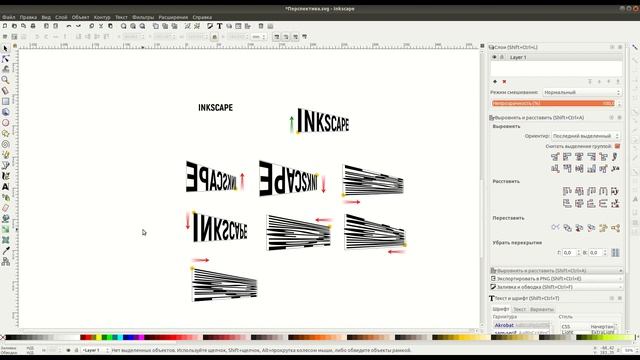Select Akrobat font family
640x360 pixels.
click(522, 325)
